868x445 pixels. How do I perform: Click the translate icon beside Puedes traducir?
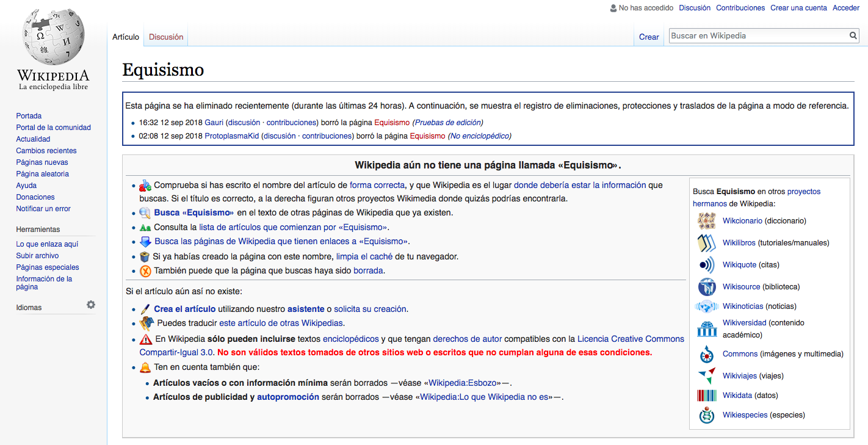[x=146, y=324]
